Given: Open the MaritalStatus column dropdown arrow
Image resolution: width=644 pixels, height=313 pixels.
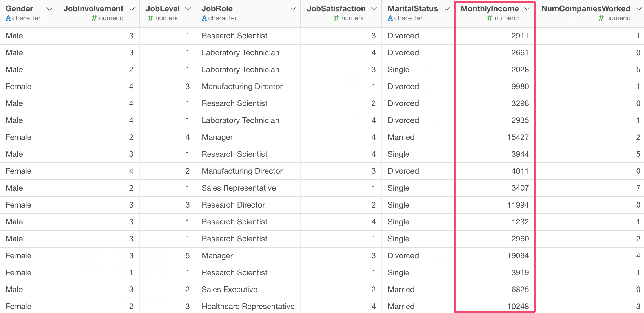Looking at the screenshot, I should tap(447, 9).
